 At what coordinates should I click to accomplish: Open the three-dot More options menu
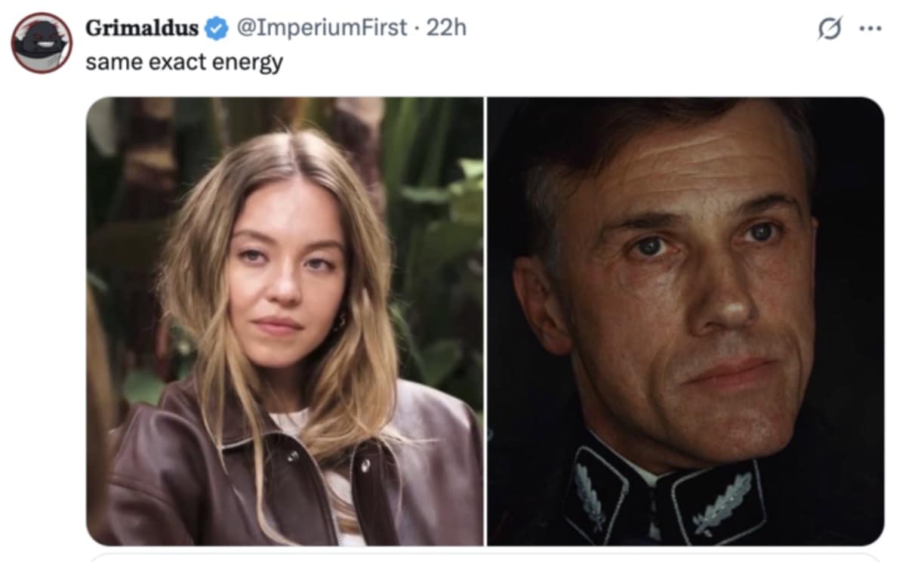coord(870,29)
